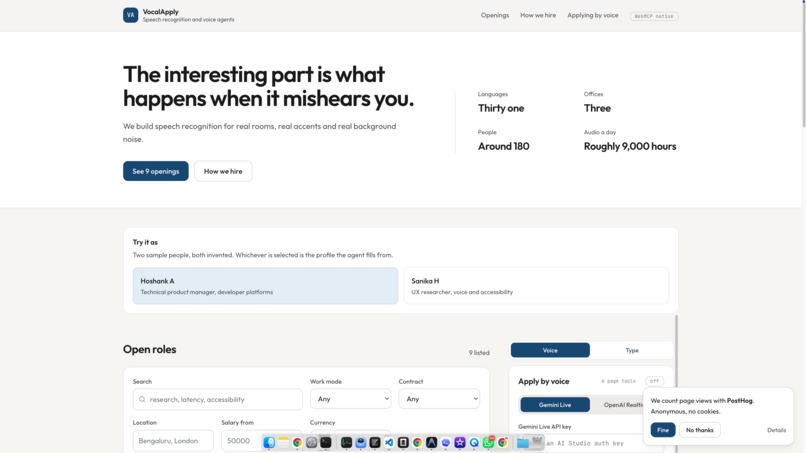Open the Work mode dropdown
This screenshot has width=806, height=453.
point(351,399)
